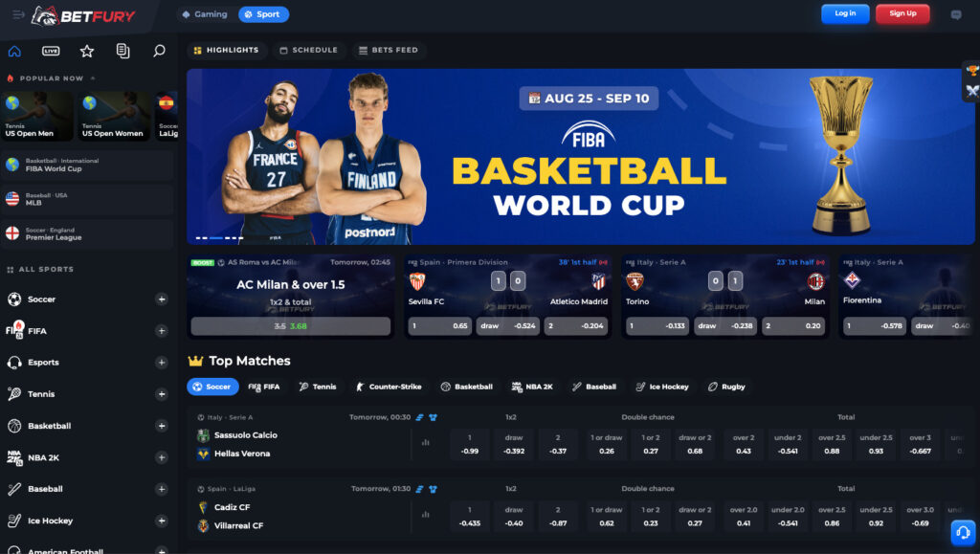Image resolution: width=980 pixels, height=554 pixels.
Task: Open FIBA Basketball World Cup banner
Action: click(580, 157)
